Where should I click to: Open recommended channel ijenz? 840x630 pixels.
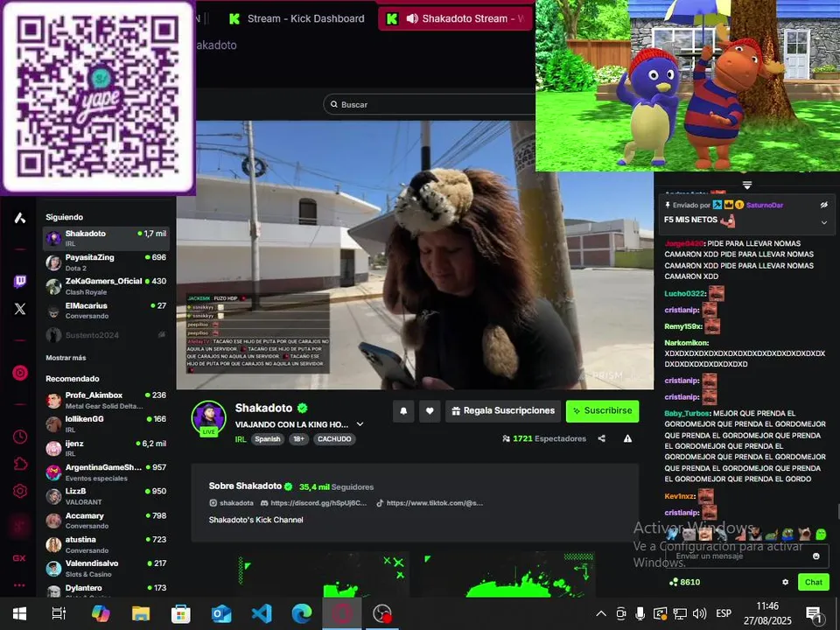pyautogui.click(x=106, y=448)
